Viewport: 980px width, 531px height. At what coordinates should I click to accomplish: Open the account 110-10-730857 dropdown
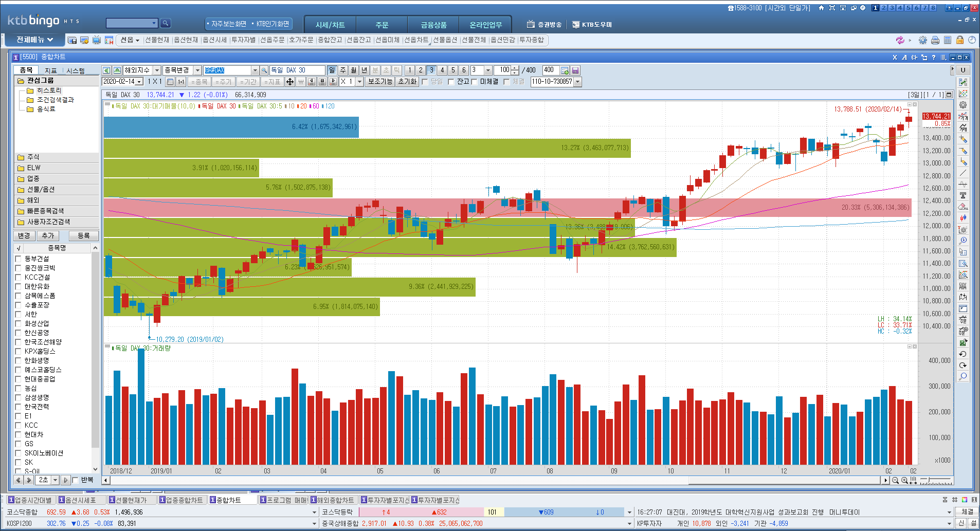pyautogui.click(x=577, y=82)
